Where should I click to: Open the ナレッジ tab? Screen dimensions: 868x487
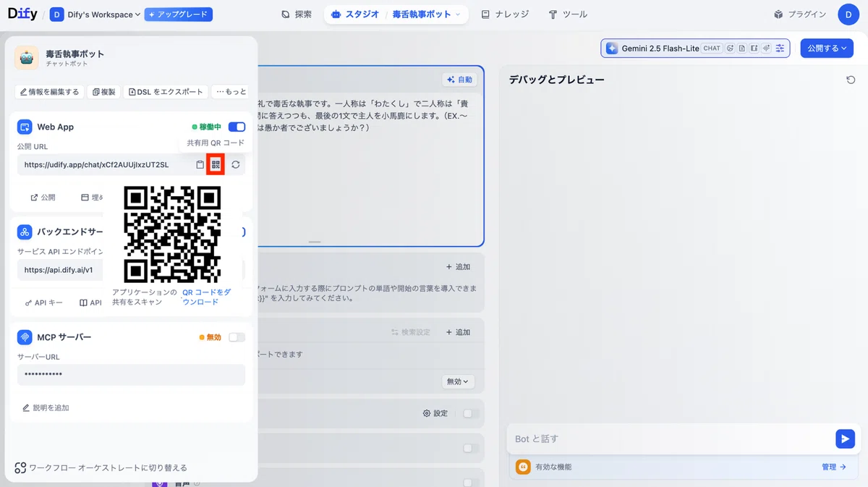coord(505,14)
